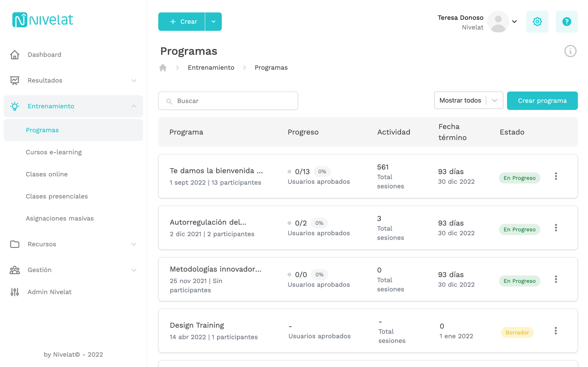The width and height of the screenshot is (588, 367).
Task: Expand the Crear button dropdown arrow
Action: click(213, 22)
